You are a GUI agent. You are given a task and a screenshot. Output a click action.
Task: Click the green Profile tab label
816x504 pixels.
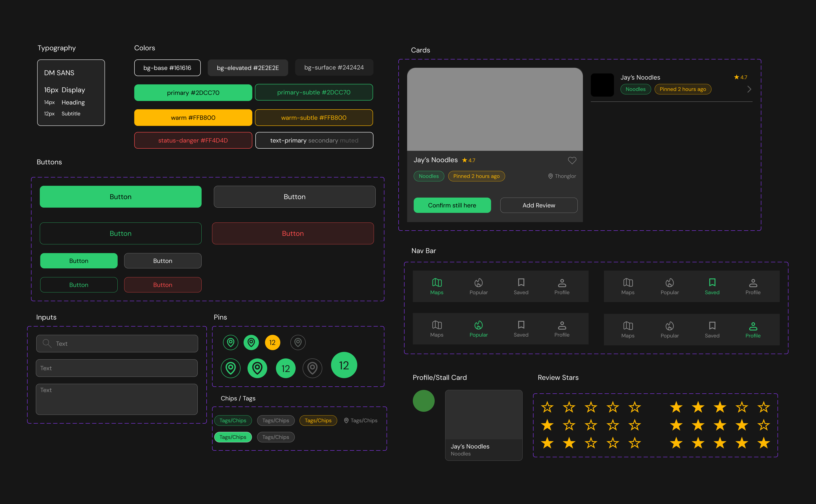coord(753,336)
